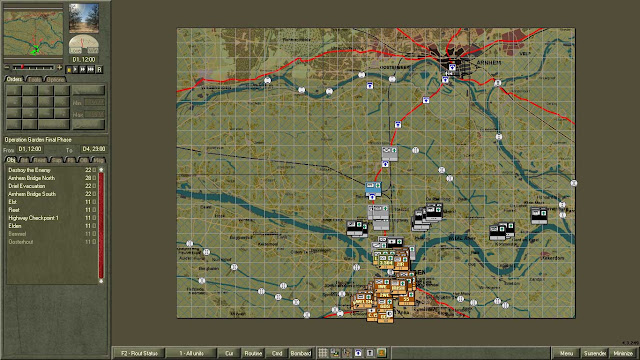Zoom out with the minus icon
This screenshot has width=640, height=360.
click(7, 67)
